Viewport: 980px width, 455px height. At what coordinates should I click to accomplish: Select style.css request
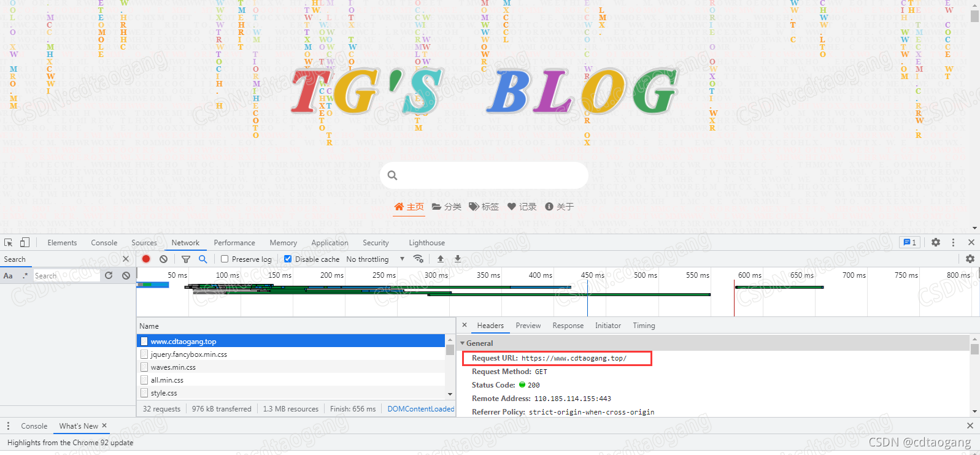[291, 392]
